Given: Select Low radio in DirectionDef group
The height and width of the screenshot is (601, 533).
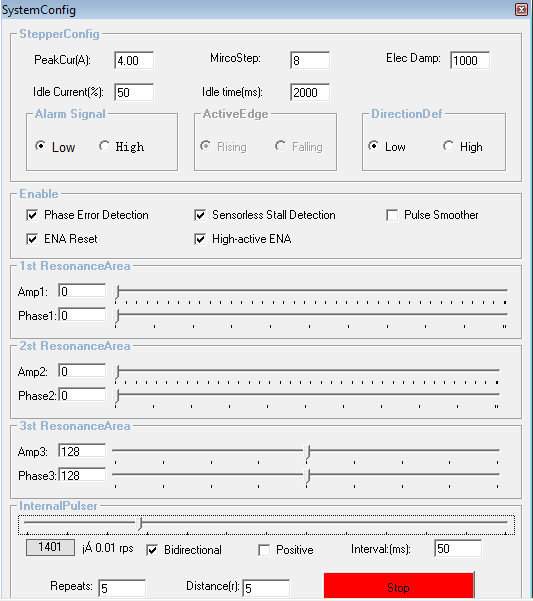Looking at the screenshot, I should coord(374,146).
